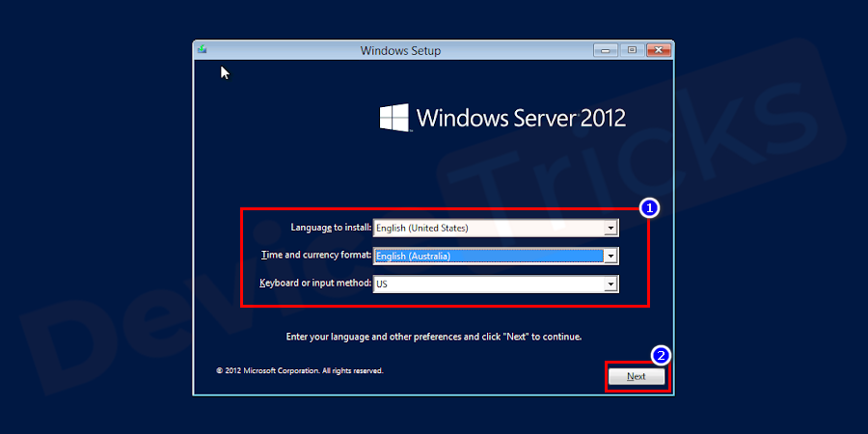
Task: Click the 'Windows Setup' title text
Action: coord(400,50)
